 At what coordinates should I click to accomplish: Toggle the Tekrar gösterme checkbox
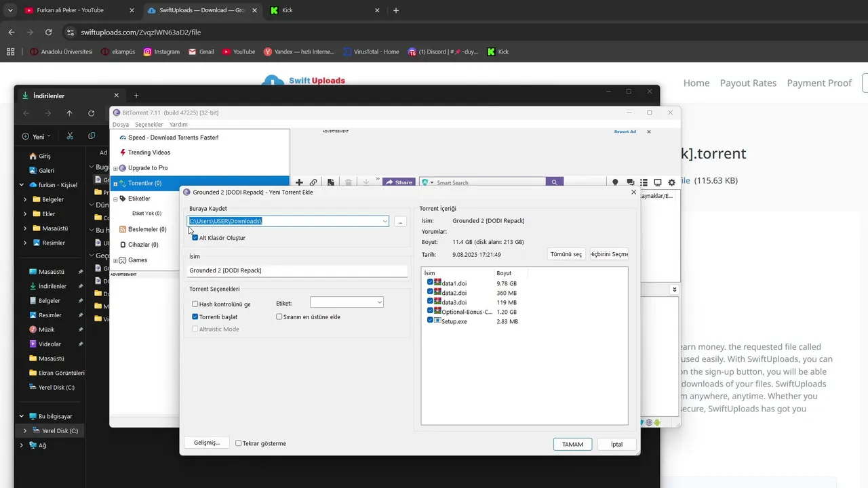[x=238, y=443]
